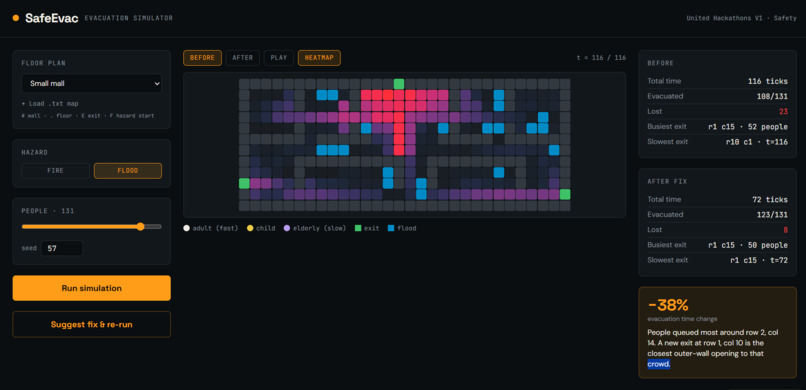The image size is (806, 390).
Task: Click the seed input field showing 57
Action: 62,248
